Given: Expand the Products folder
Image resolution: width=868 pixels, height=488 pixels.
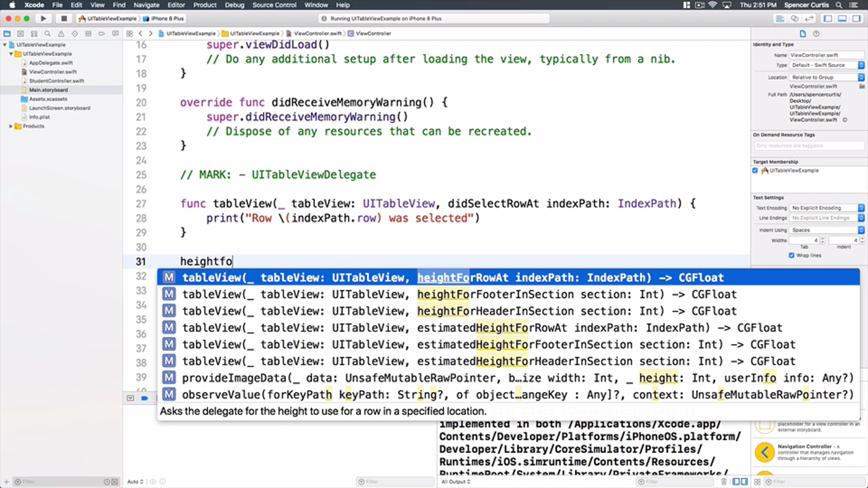Looking at the screenshot, I should click(10, 126).
